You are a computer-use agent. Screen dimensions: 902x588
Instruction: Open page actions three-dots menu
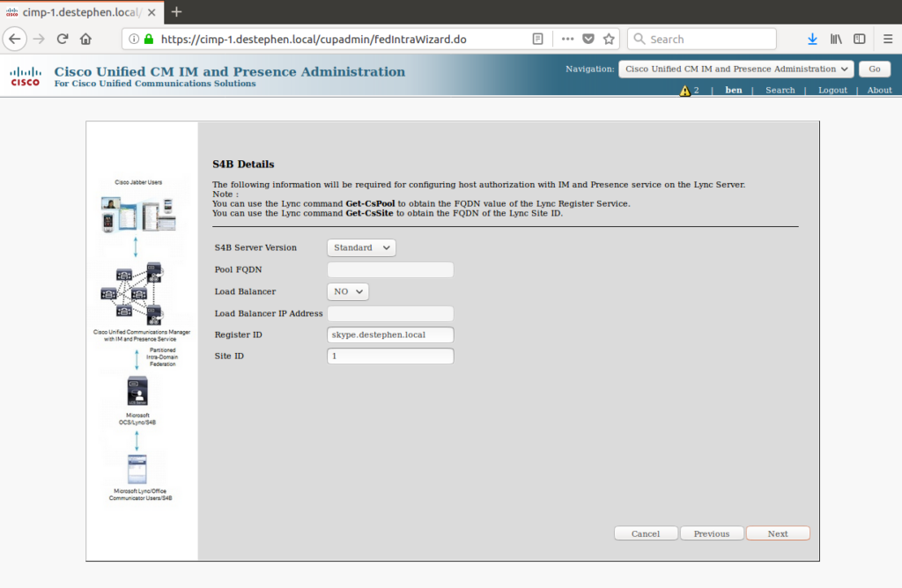pyautogui.click(x=567, y=39)
